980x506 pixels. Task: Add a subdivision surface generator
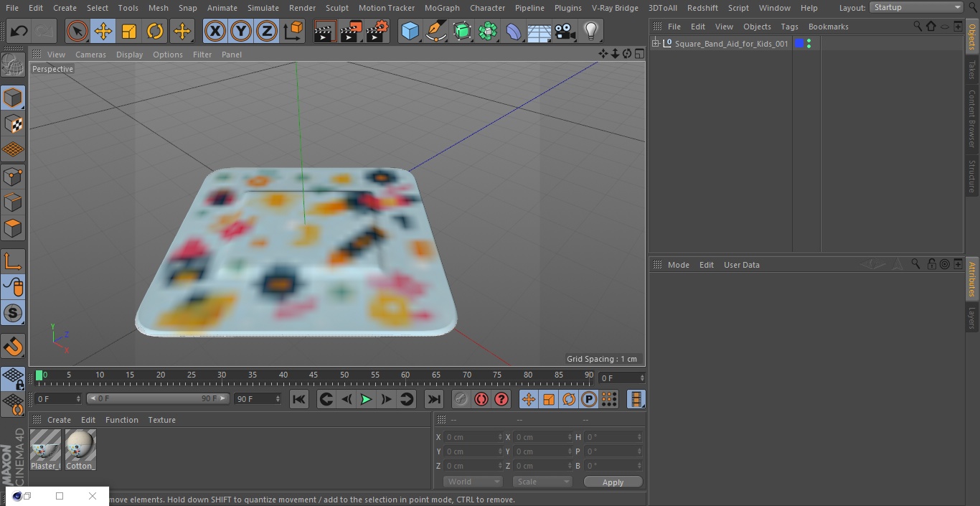462,32
